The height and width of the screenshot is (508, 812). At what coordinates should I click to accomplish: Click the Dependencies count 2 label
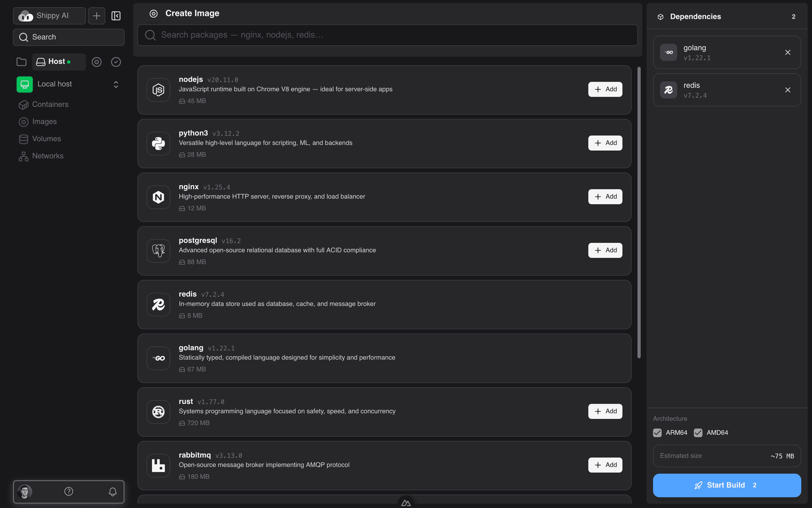click(793, 17)
